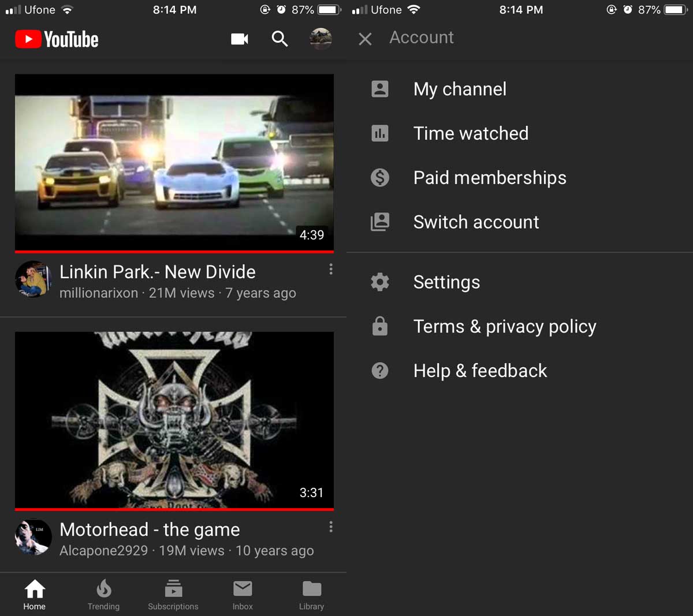Open Linkin Park New Divide video thumbnail

[174, 163]
